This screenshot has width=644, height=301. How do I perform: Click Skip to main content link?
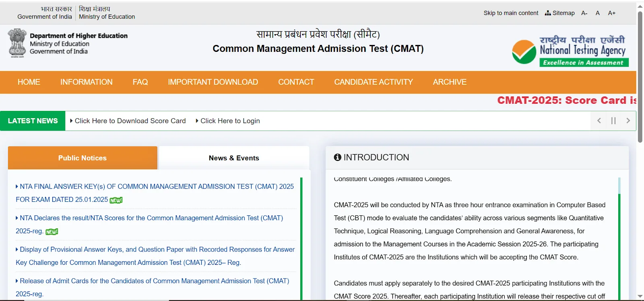click(x=511, y=13)
